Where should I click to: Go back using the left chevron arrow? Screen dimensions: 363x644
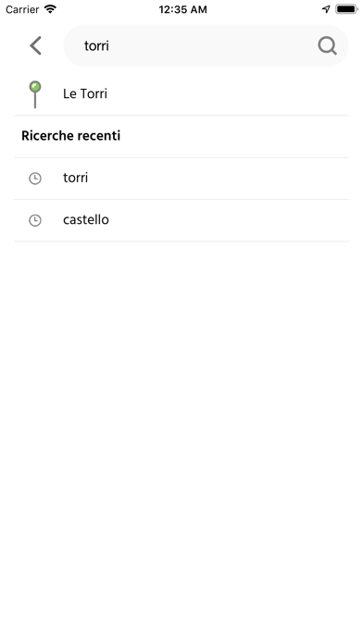35,45
